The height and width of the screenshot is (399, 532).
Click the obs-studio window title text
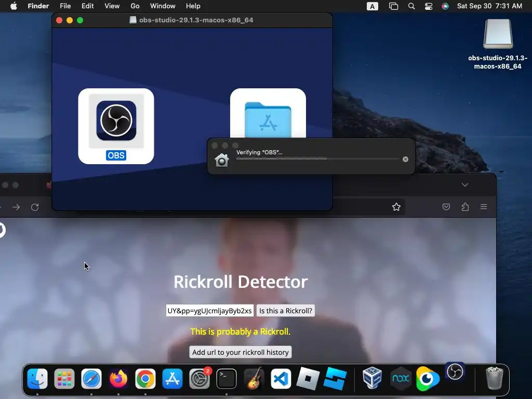[196, 20]
